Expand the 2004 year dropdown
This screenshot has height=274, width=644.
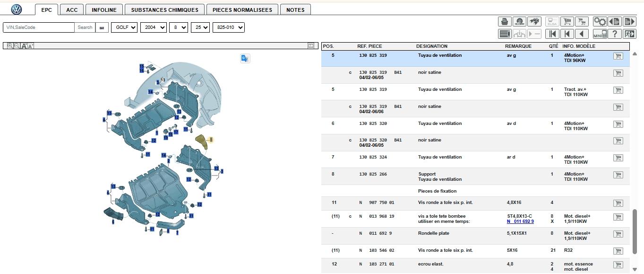154,27
